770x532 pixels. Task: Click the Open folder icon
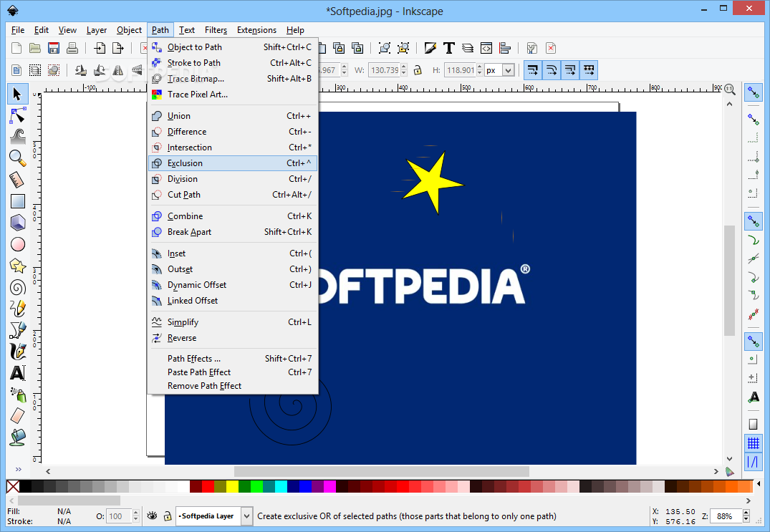point(35,48)
